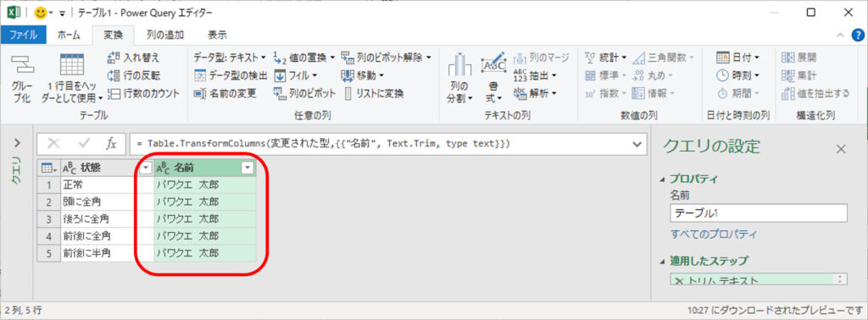Click the formula cancel X button
The height and width of the screenshot is (320, 868).
(x=53, y=144)
